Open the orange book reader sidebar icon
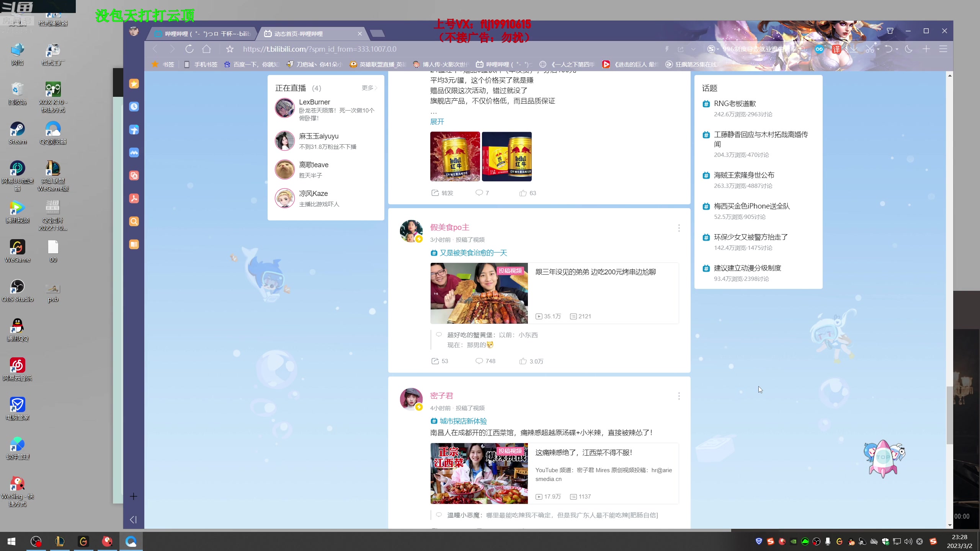The image size is (980, 551). pyautogui.click(x=134, y=245)
